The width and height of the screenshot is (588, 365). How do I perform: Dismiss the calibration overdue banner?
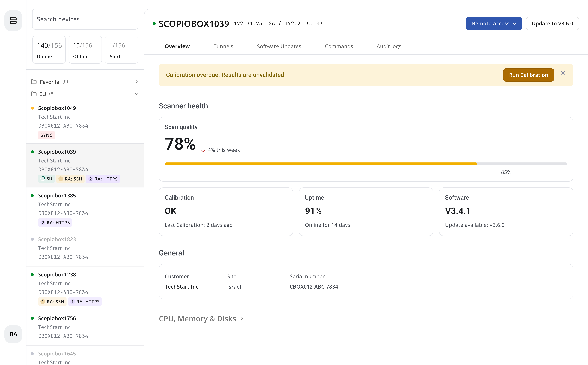[563, 73]
